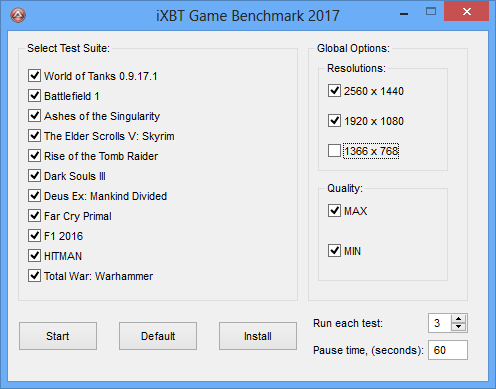The image size is (496, 389).
Task: Click the Pause time seconds field
Action: point(448,350)
